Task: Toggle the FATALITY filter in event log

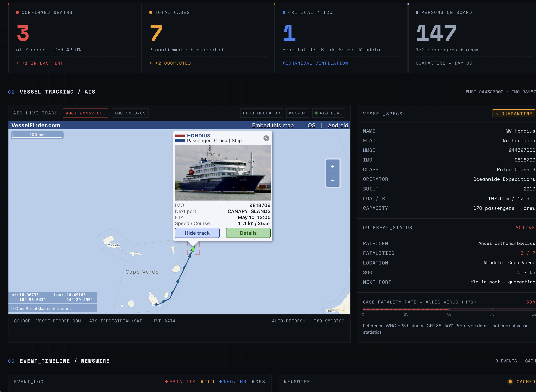Action: click(180, 382)
